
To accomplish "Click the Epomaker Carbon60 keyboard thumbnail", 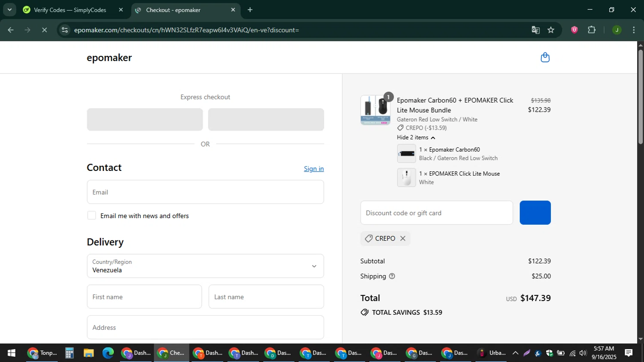I will [x=406, y=153].
